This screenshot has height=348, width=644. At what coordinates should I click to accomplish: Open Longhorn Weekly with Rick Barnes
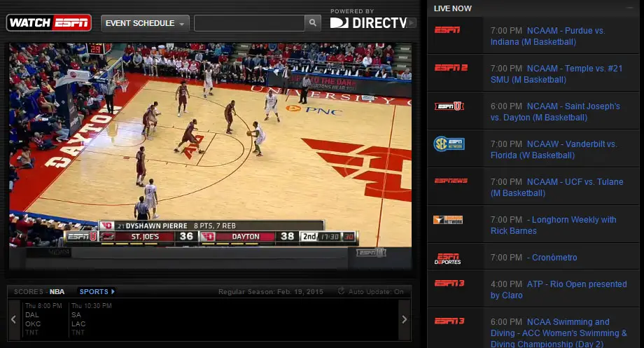coord(553,225)
